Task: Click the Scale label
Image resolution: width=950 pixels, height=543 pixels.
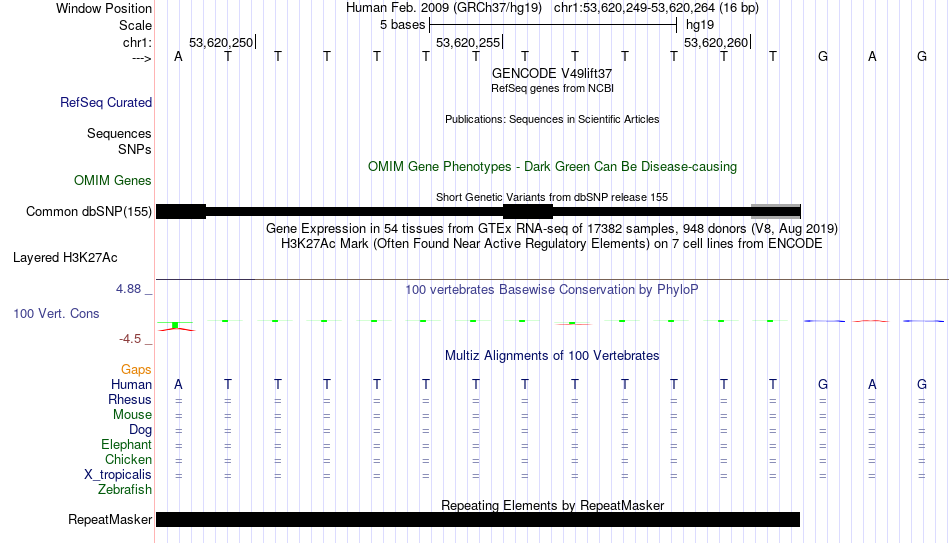Action: pos(136,25)
